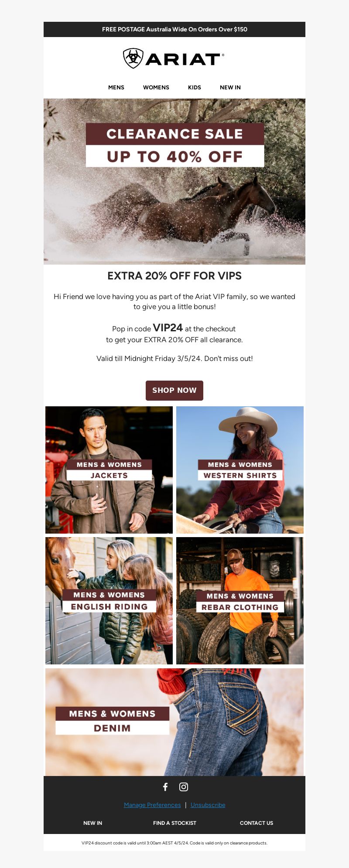Open the Mens & Womens Jackets tile
The image size is (349, 868).
coord(109,470)
